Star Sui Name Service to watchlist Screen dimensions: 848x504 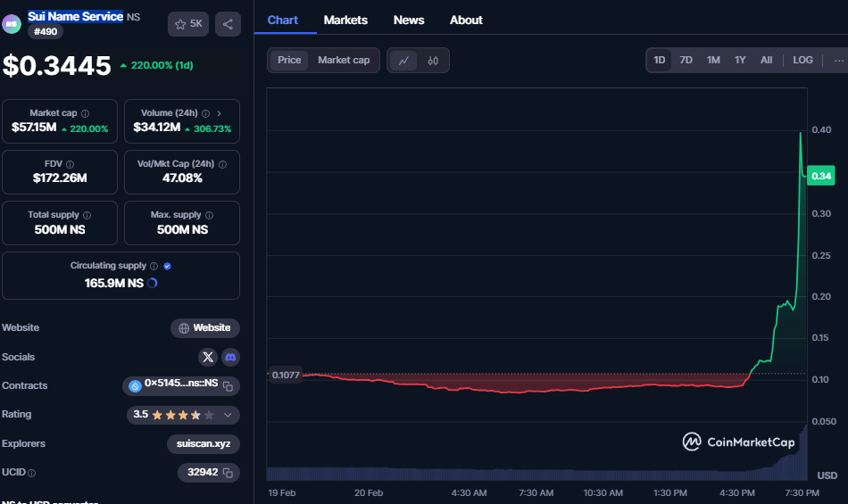coord(187,24)
